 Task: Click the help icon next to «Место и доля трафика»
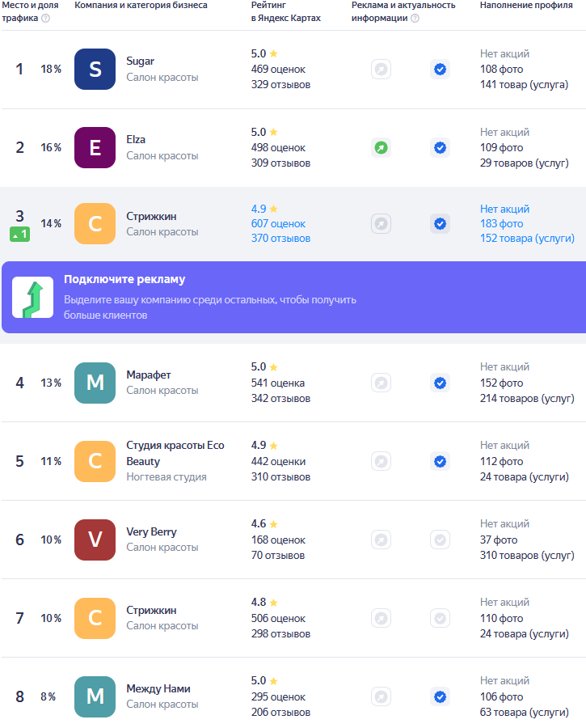45,18
